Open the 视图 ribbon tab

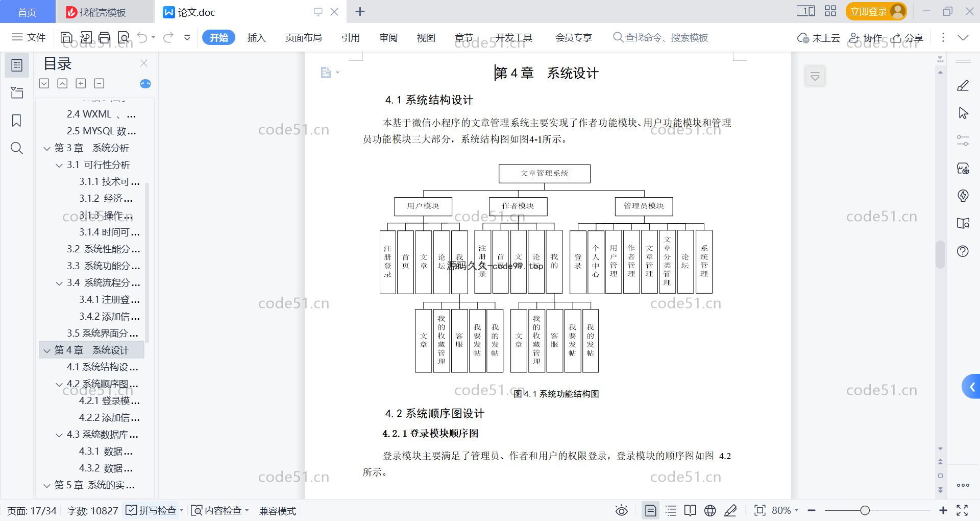point(426,38)
